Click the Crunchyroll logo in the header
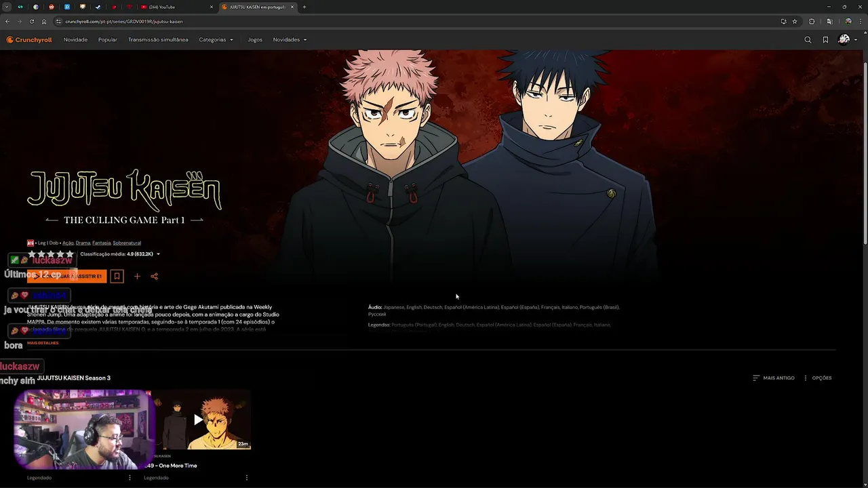Image resolution: width=868 pixels, height=488 pixels. (29, 40)
